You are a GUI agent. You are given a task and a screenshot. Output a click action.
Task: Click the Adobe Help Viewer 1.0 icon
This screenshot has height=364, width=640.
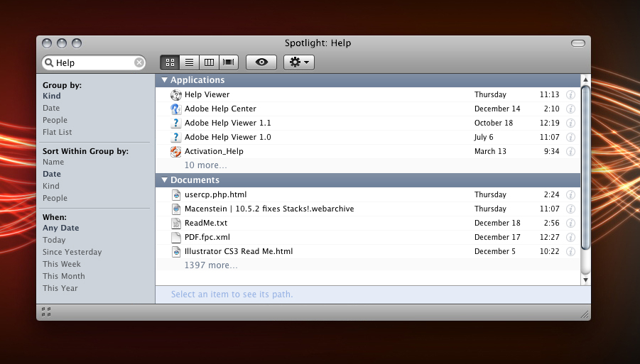coord(176,138)
